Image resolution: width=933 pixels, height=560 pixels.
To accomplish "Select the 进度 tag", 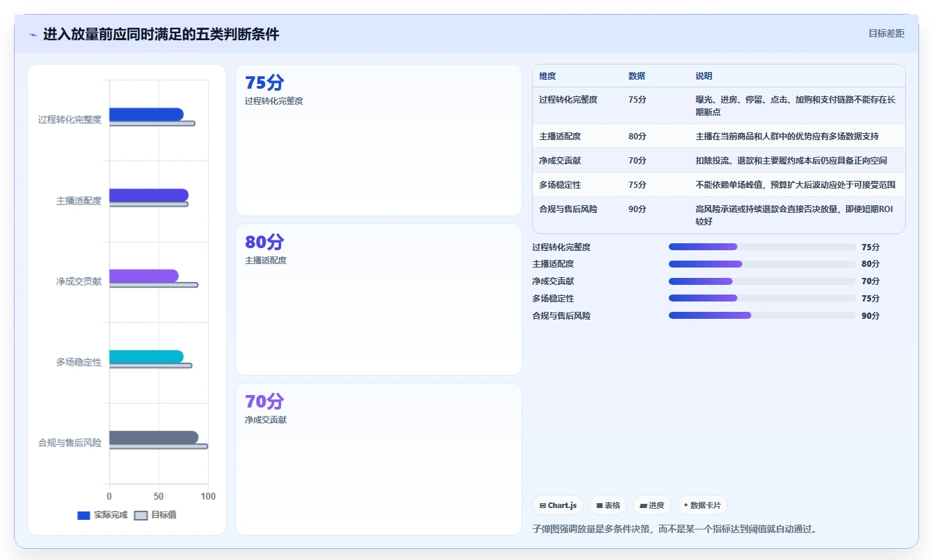I will coord(652,505).
